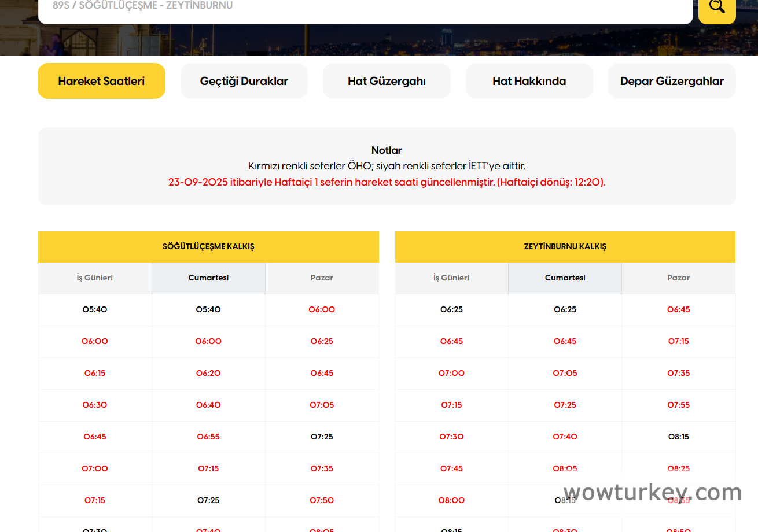Switch to the Hat Güzergahı tab

(x=387, y=81)
